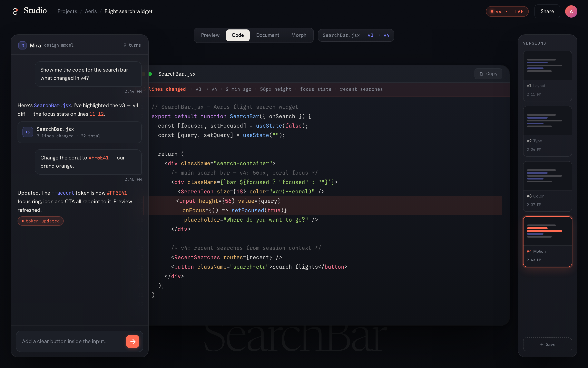Click the RecentSearches routes code line
This screenshot has width=588, height=368.
click(x=226, y=258)
